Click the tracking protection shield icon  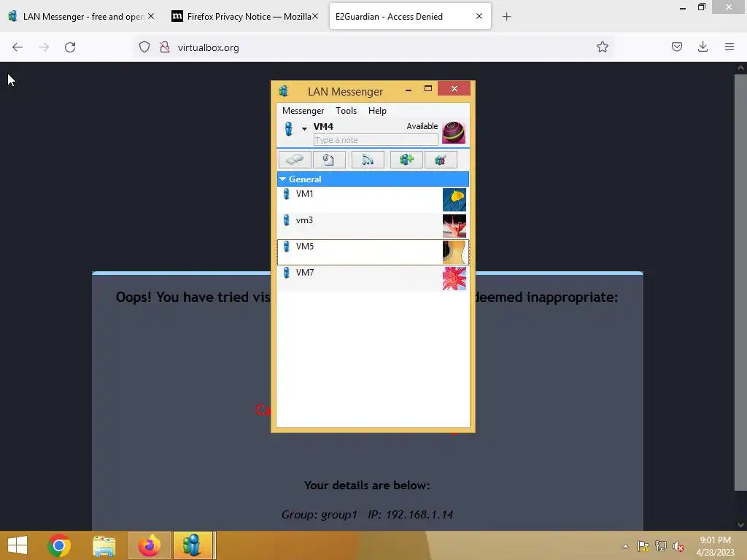click(144, 47)
